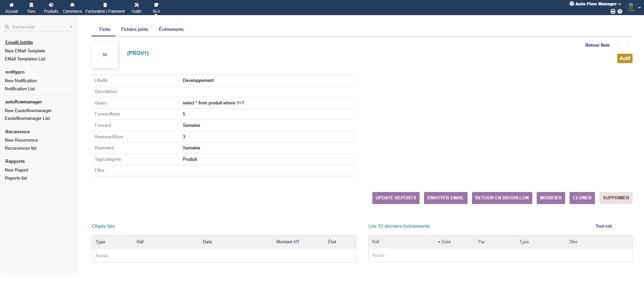The width and height of the screenshot is (644, 287).
Task: Switch to the Événements tab
Action: point(171,30)
